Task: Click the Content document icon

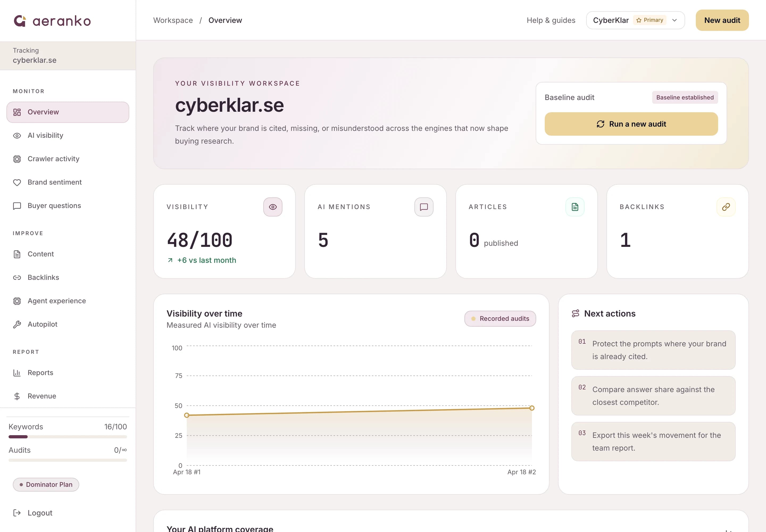Action: point(17,254)
